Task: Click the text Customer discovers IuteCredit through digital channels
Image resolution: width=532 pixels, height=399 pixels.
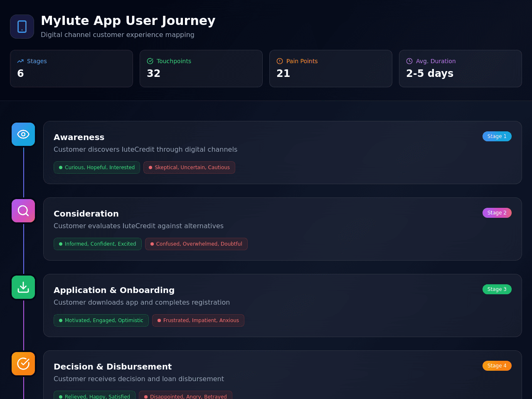Action: 145,149
